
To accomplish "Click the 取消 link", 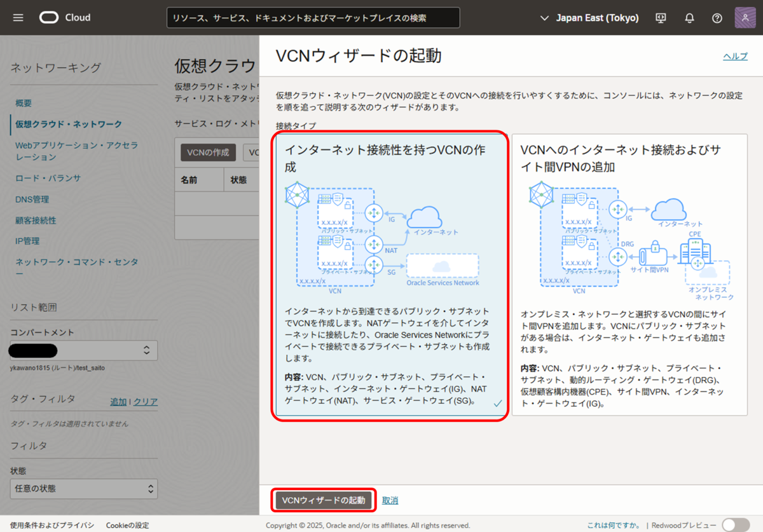I will click(x=390, y=500).
